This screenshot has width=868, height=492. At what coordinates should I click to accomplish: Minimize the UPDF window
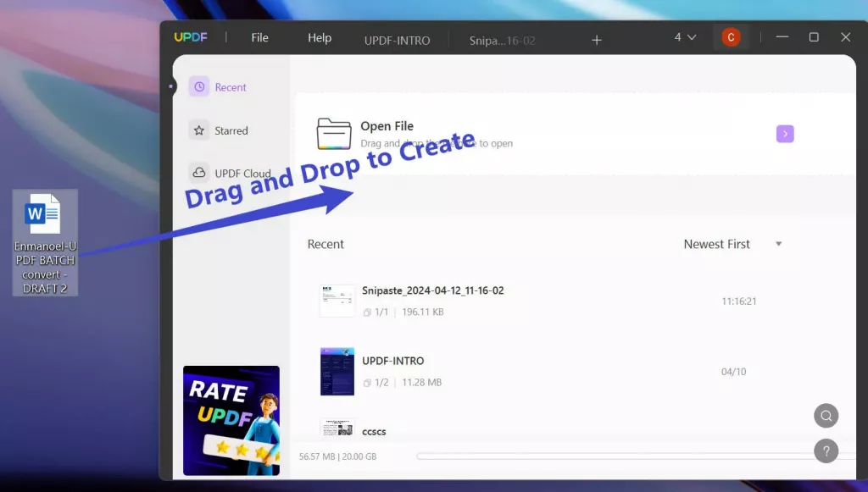coord(782,37)
